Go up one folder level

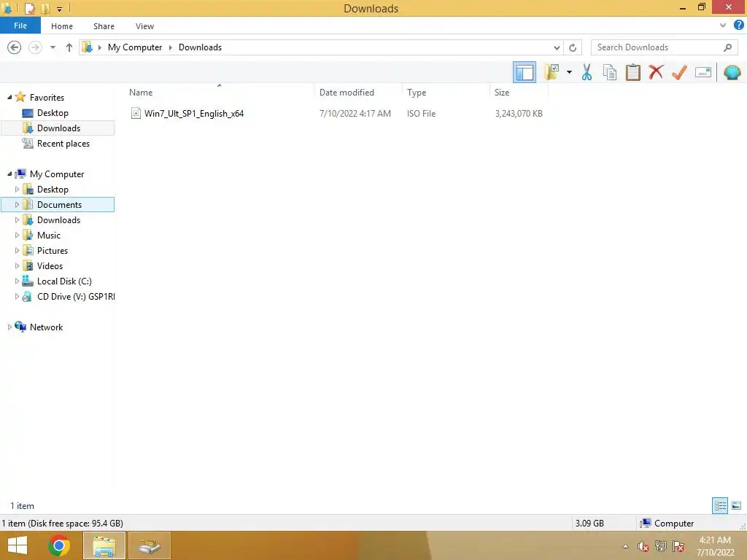pos(69,47)
